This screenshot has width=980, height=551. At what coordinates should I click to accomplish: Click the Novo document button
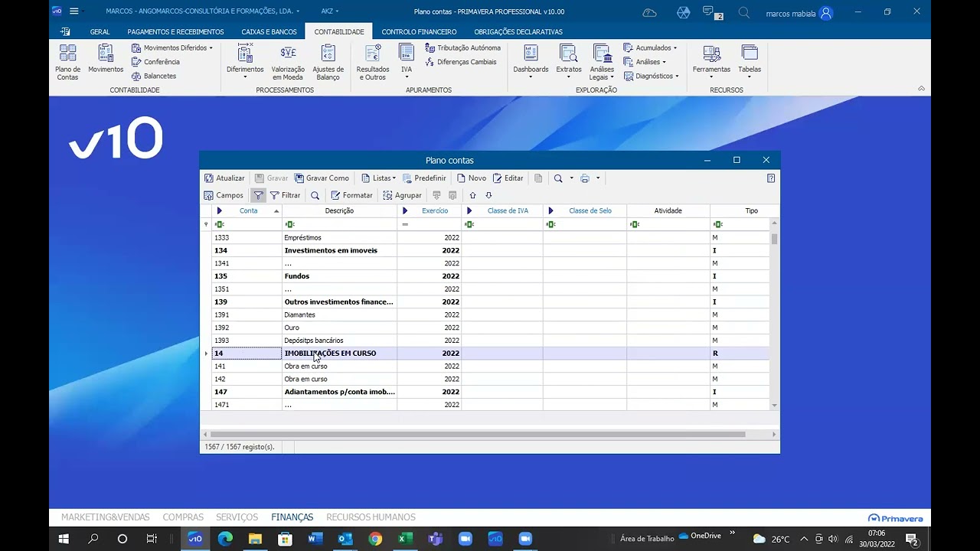point(472,178)
